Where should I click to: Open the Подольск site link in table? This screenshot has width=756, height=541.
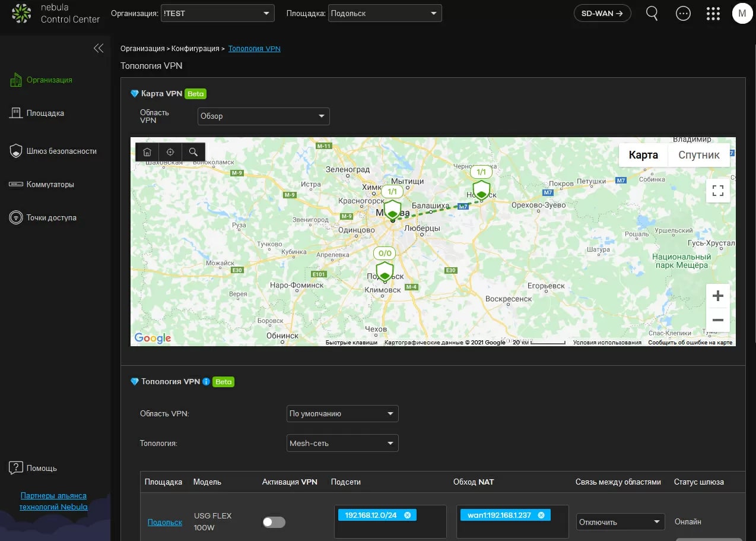click(164, 522)
